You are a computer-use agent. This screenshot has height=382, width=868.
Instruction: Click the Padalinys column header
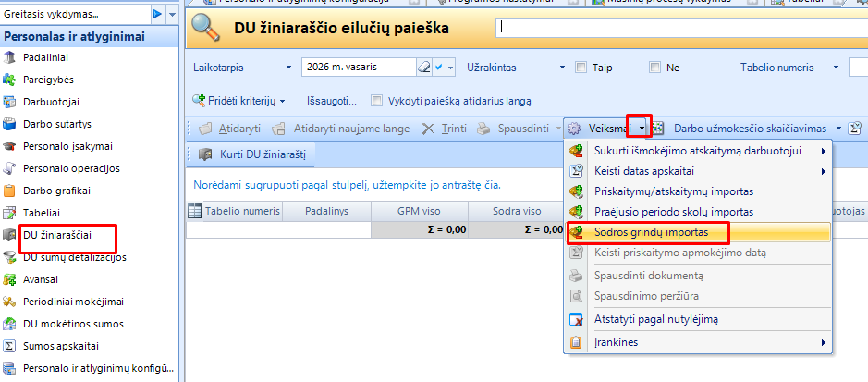327,211
